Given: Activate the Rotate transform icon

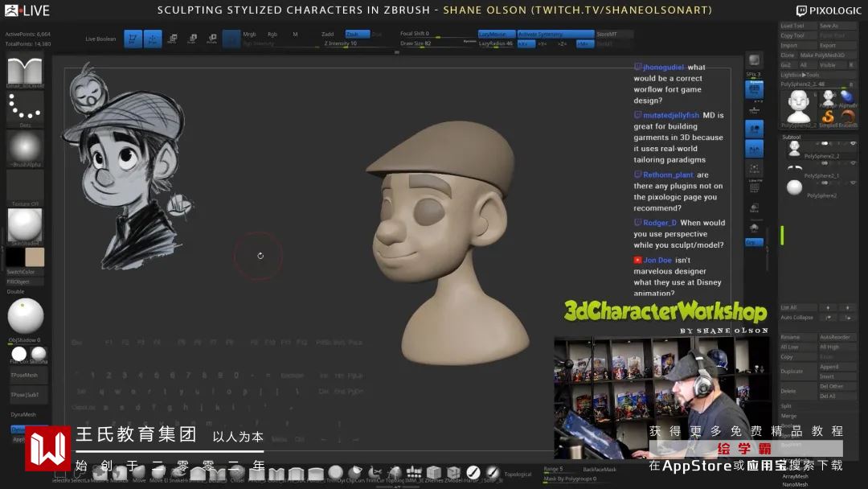Looking at the screenshot, I should pos(211,39).
